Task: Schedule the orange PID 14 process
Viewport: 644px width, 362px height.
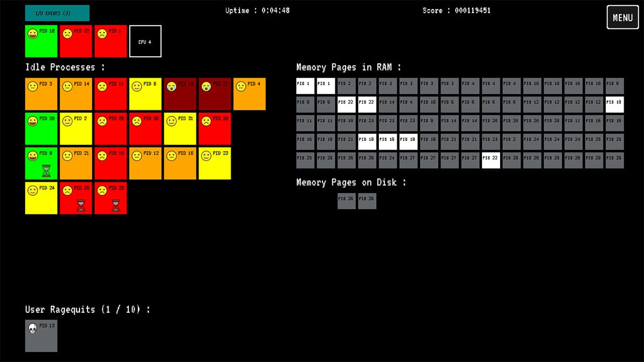Action: click(76, 94)
